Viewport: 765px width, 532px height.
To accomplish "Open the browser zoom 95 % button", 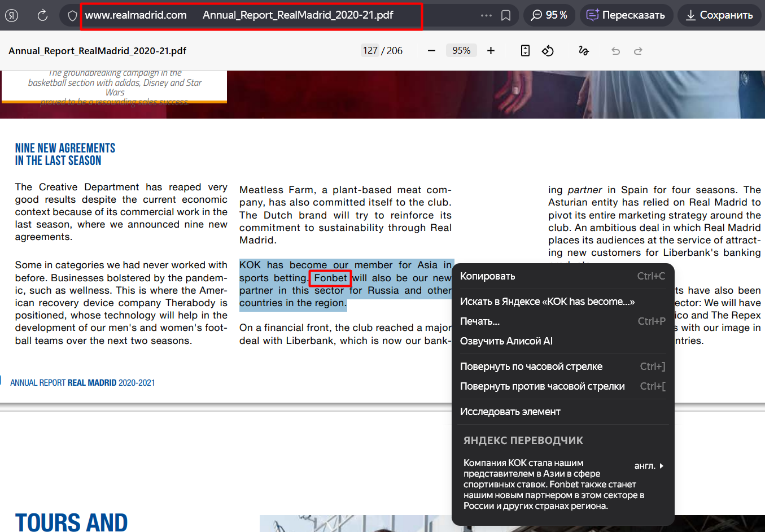I will coord(549,15).
